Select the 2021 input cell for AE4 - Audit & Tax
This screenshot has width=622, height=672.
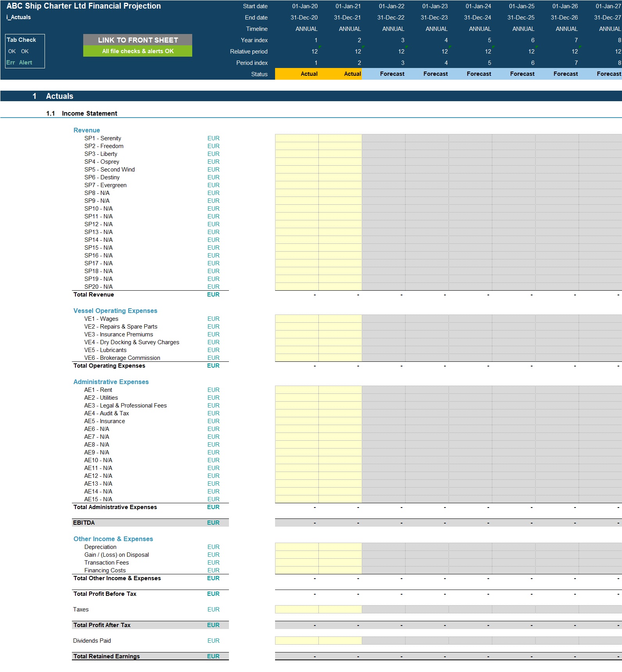[340, 413]
